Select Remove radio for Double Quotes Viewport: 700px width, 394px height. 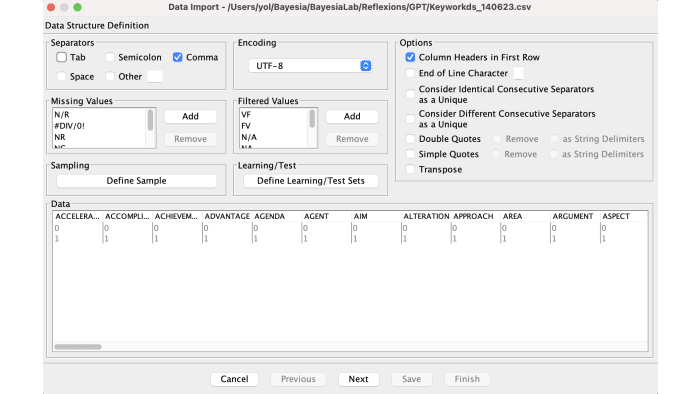point(497,139)
